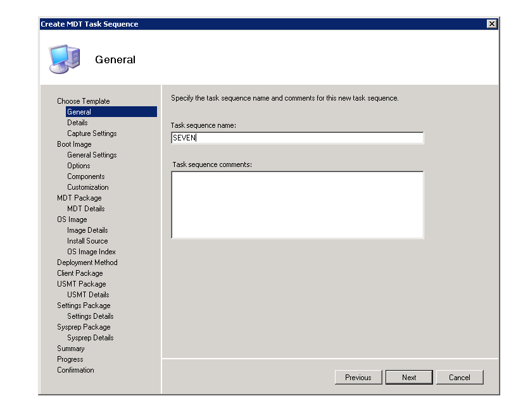Click the Next button

[409, 378]
